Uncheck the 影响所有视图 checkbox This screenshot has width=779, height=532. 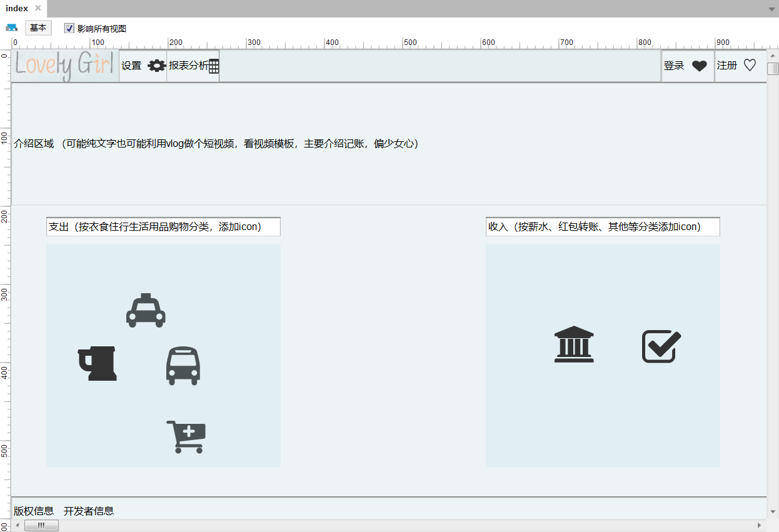69,28
